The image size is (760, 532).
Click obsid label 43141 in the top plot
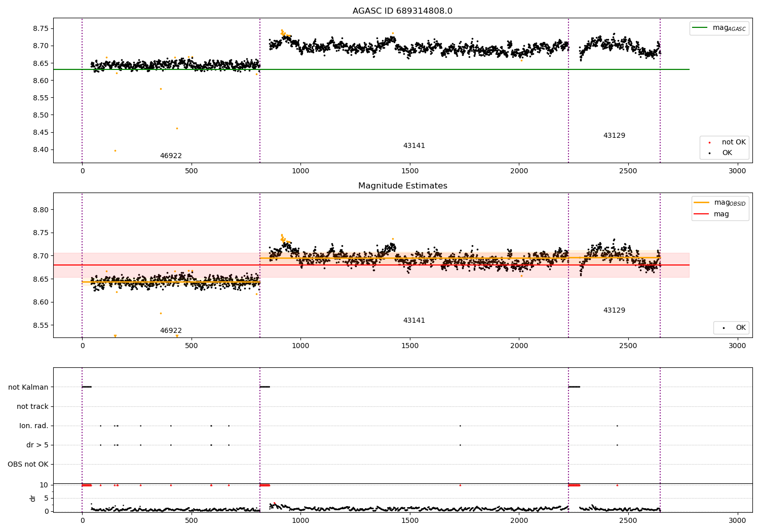pos(414,146)
